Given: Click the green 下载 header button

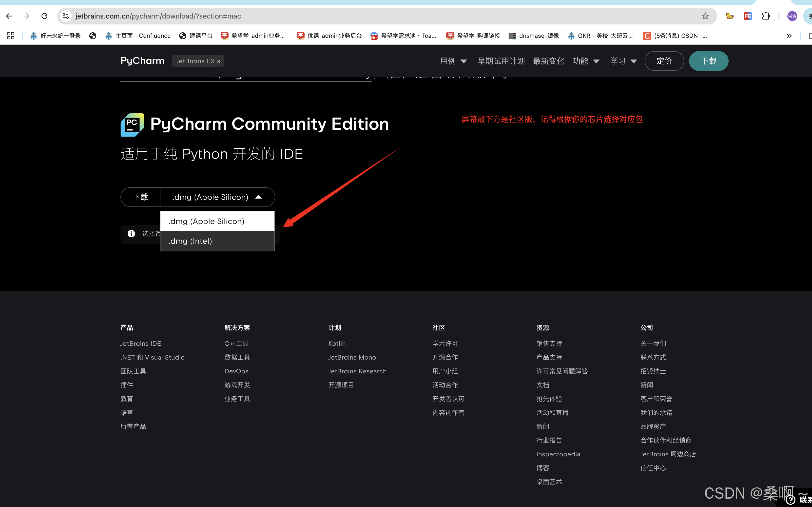Looking at the screenshot, I should pos(708,61).
